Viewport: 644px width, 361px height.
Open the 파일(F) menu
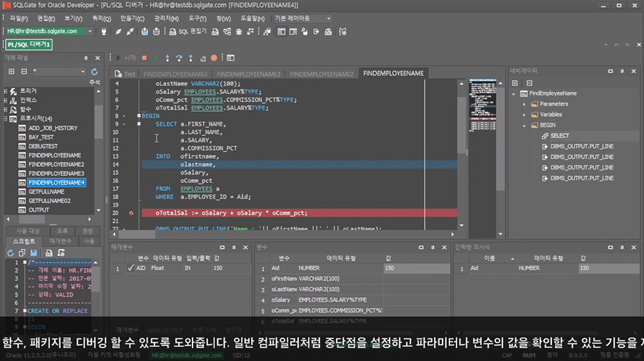pos(19,19)
